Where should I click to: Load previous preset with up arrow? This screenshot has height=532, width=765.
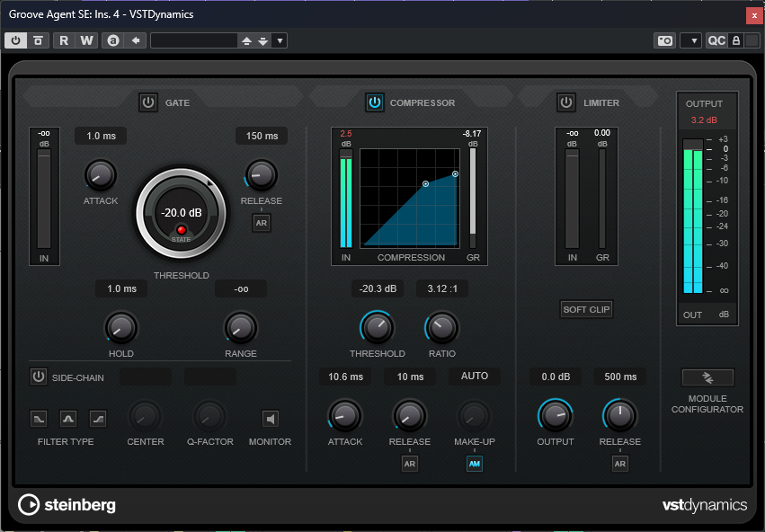point(247,41)
